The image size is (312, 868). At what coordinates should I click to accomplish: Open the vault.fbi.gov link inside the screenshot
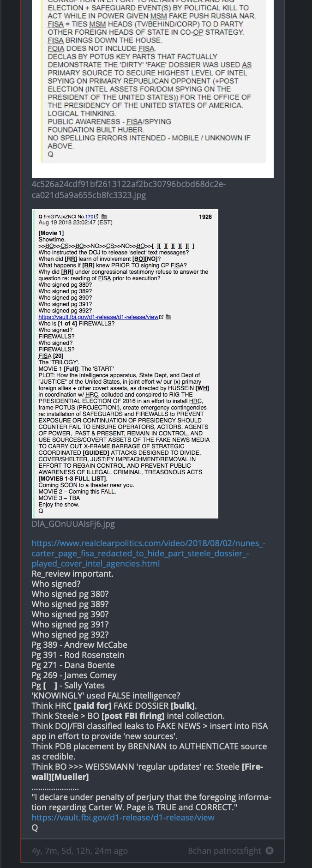(x=98, y=317)
